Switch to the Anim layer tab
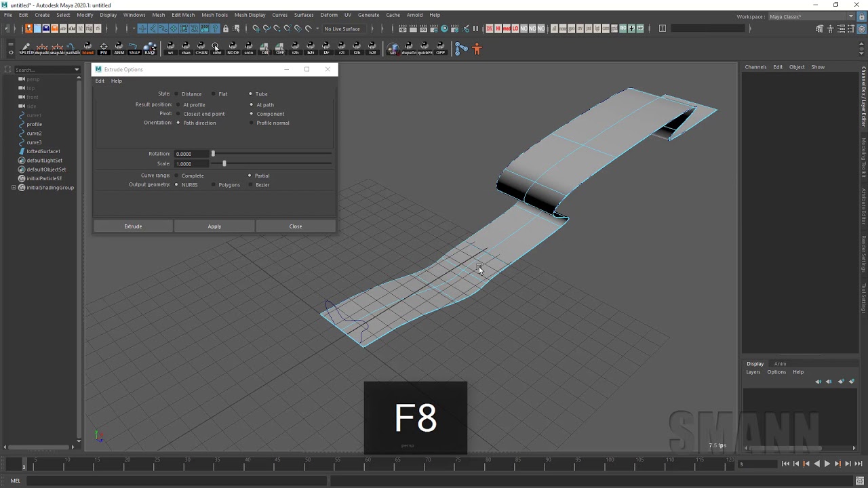868x488 pixels. [781, 364]
